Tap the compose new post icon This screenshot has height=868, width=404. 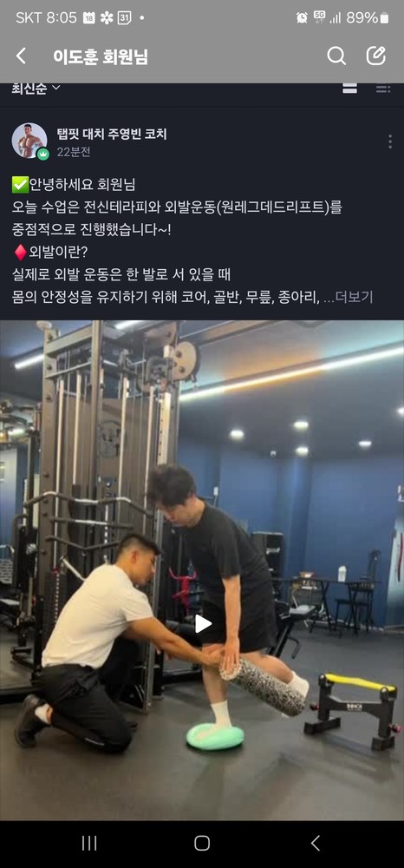point(375,56)
